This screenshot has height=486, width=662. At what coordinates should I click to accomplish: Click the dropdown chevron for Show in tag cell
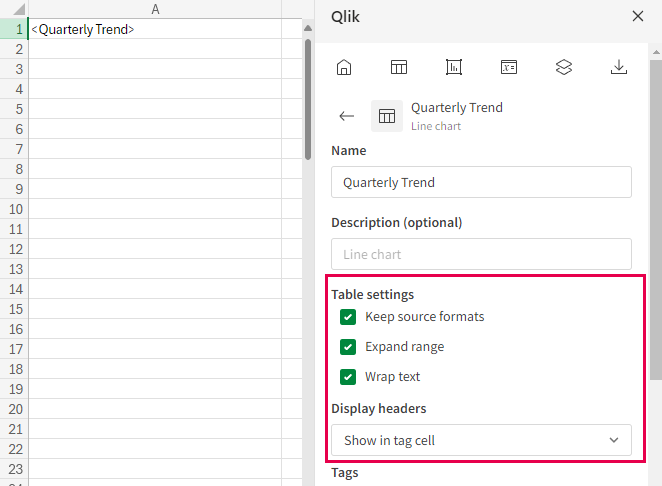[x=614, y=440]
